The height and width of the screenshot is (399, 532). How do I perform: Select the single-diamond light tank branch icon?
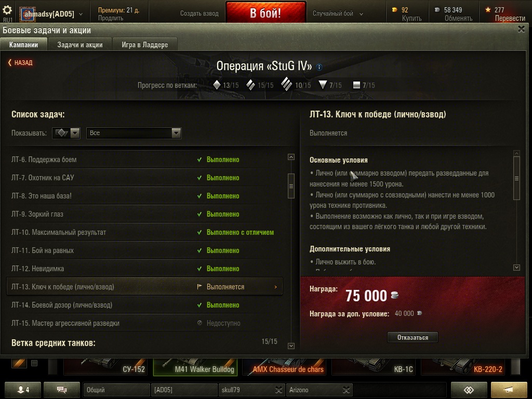(217, 85)
